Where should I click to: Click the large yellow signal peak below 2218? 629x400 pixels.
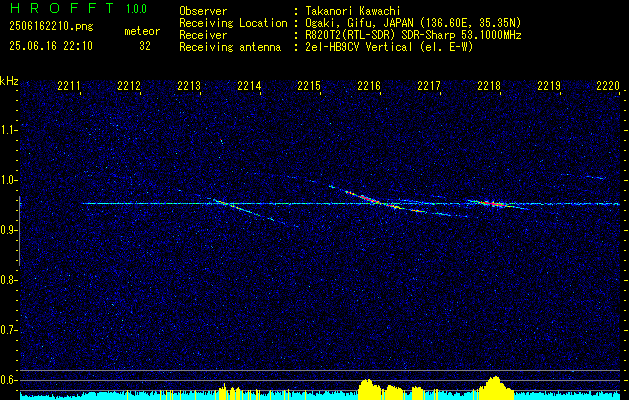[495, 386]
